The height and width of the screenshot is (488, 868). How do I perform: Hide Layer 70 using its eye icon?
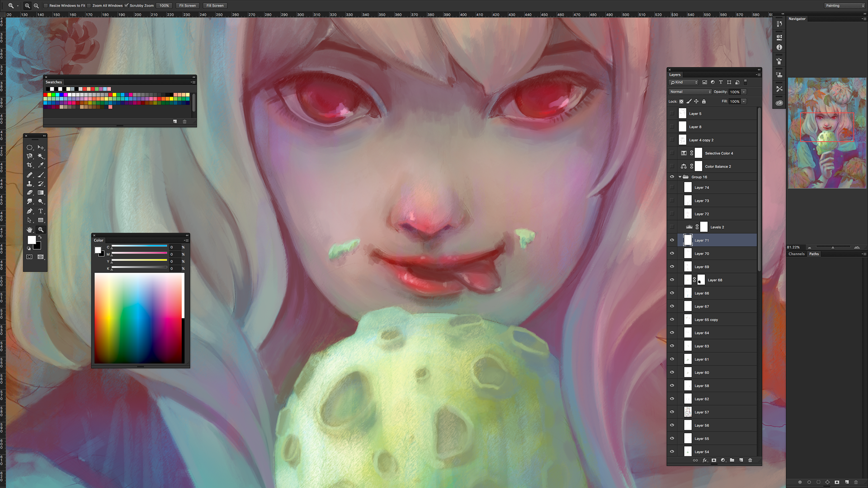(x=672, y=253)
